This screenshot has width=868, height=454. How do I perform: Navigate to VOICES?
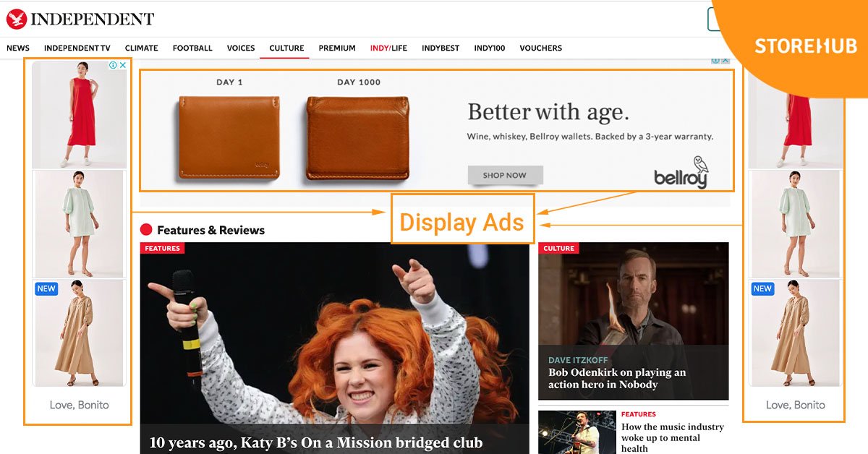(241, 48)
